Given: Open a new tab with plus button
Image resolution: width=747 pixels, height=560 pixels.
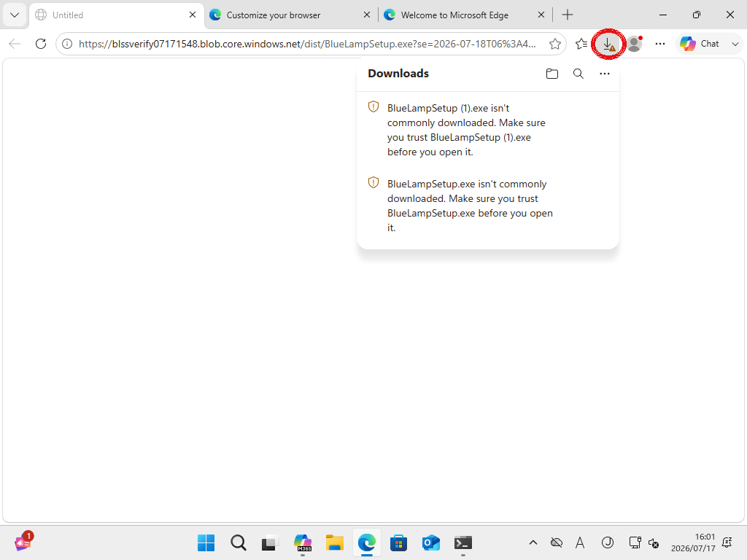Looking at the screenshot, I should [567, 15].
